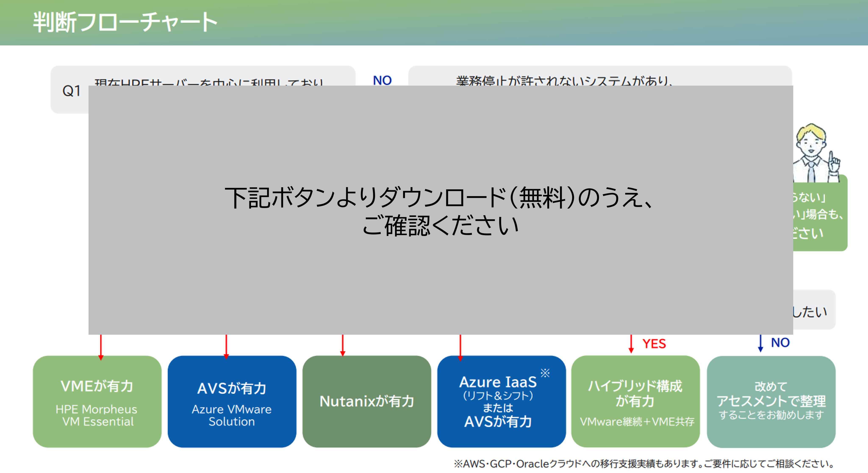Select the AVSが有力 Azure VMware Solution card
868x473 pixels.
tap(232, 401)
